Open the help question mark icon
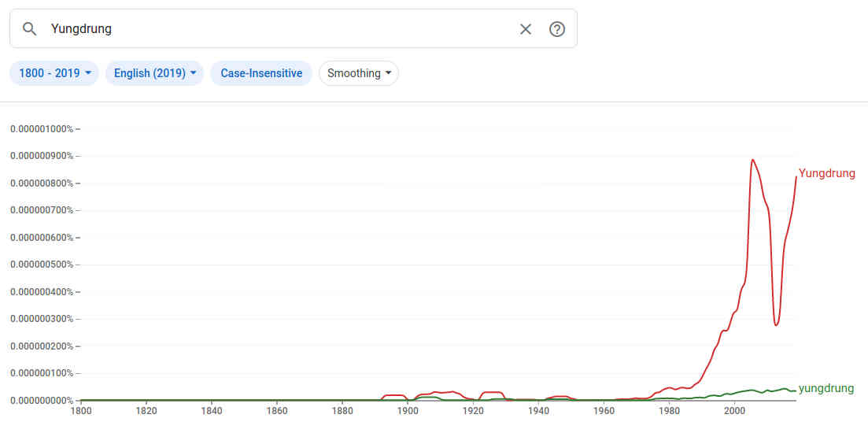Image resolution: width=868 pixels, height=422 pixels. tap(557, 29)
